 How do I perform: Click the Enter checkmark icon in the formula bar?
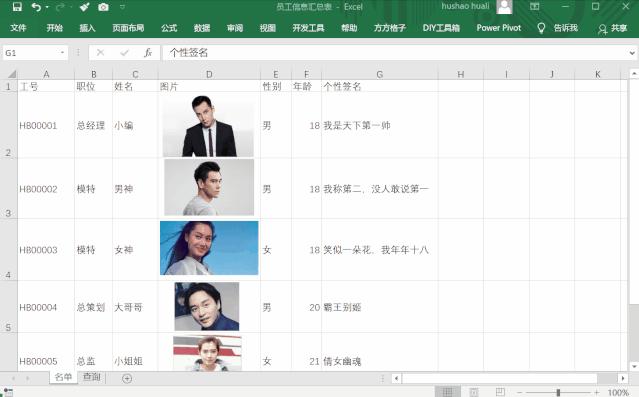[124, 53]
